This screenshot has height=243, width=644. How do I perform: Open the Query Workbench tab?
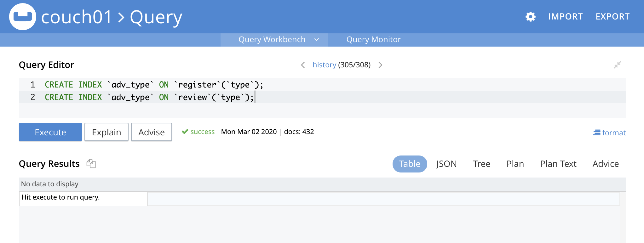[272, 40]
